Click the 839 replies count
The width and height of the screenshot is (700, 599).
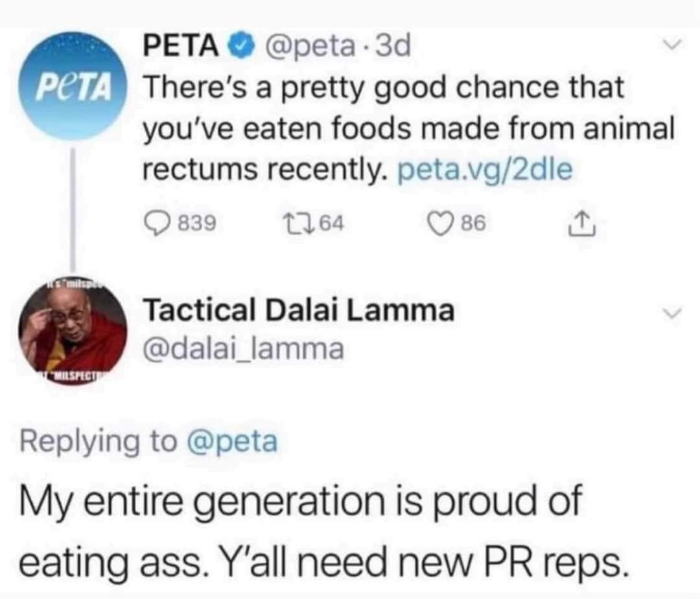[192, 224]
